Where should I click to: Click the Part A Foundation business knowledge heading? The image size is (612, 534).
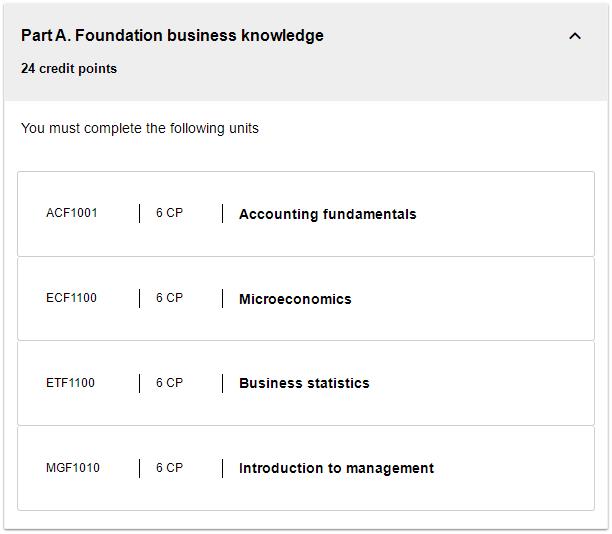coord(172,36)
